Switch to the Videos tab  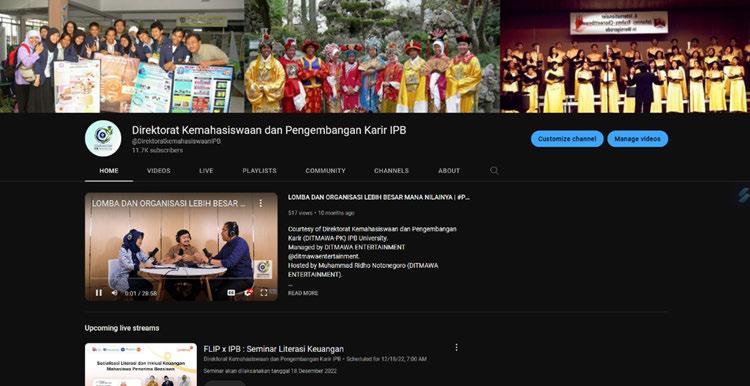pos(159,171)
